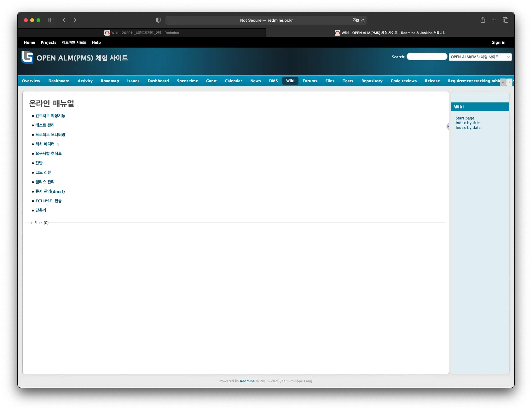Open the 릴리스 관리 wiki link

point(45,182)
